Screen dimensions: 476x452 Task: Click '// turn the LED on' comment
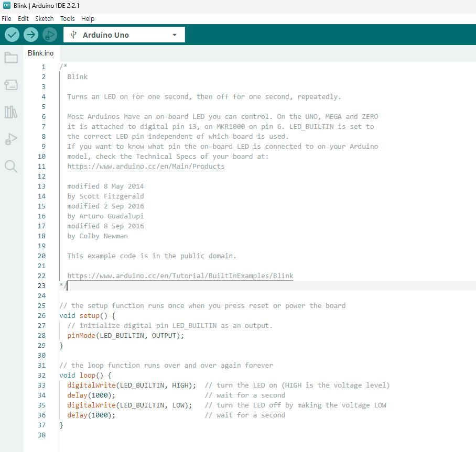(x=297, y=385)
